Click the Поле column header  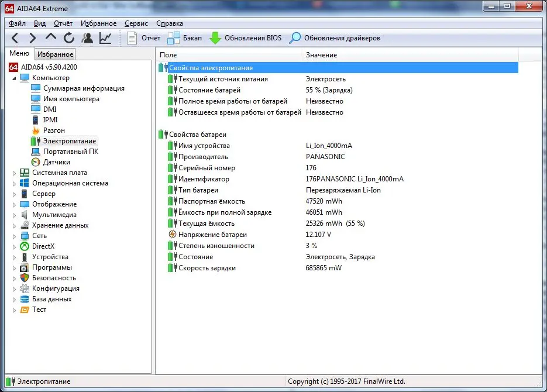(x=229, y=55)
